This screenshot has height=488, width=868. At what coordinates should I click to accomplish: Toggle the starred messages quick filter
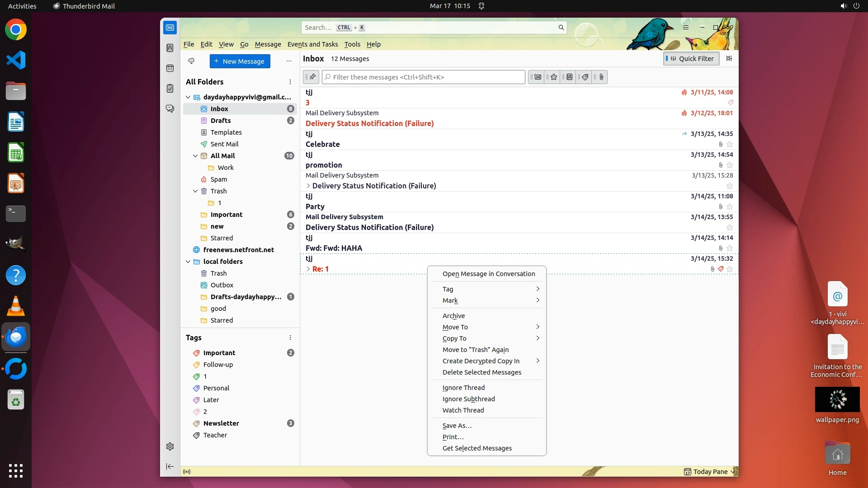point(553,77)
